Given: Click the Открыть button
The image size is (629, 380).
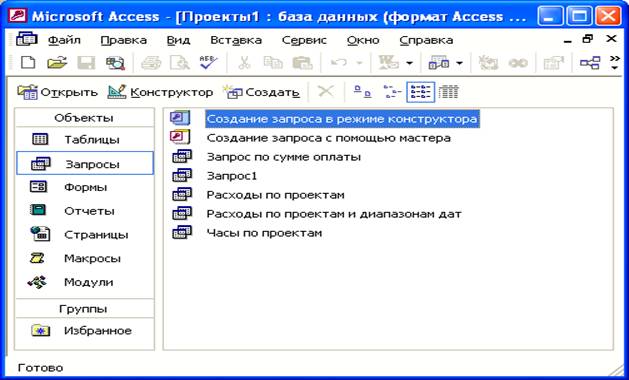Looking at the screenshot, I should pos(57,92).
